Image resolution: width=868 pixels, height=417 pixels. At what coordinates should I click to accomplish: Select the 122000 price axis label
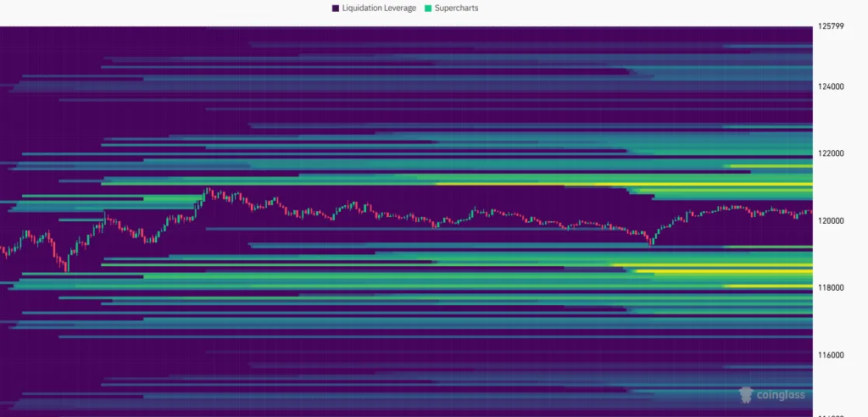[x=832, y=153]
